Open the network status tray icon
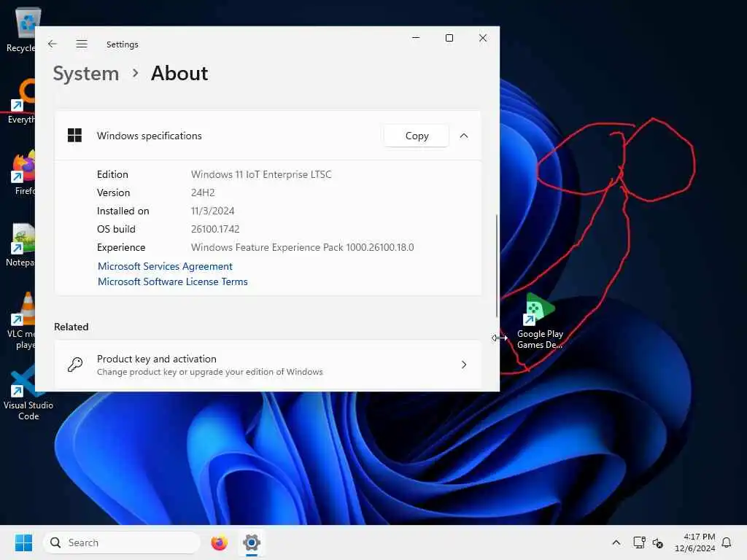The image size is (747, 560). click(x=639, y=542)
